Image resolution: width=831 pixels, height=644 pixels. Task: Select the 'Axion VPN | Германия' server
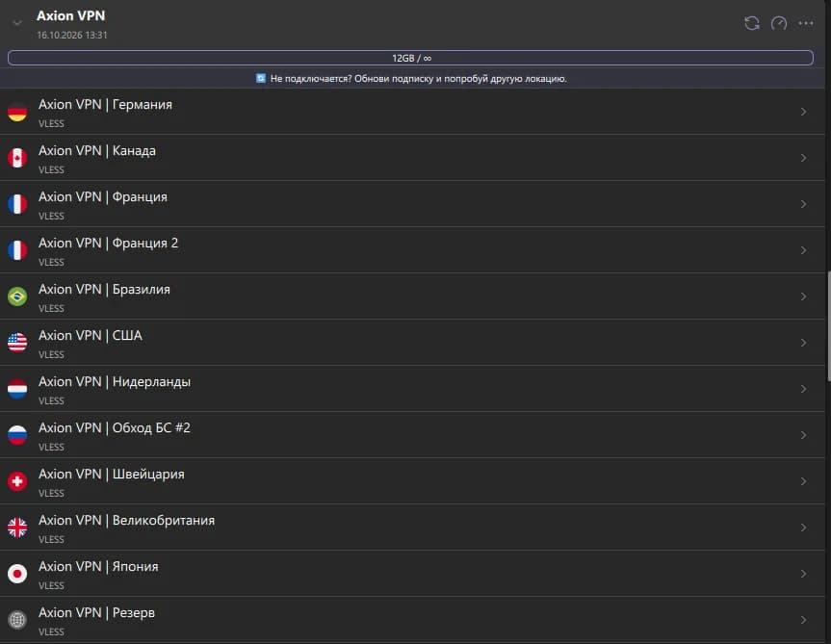pos(412,112)
